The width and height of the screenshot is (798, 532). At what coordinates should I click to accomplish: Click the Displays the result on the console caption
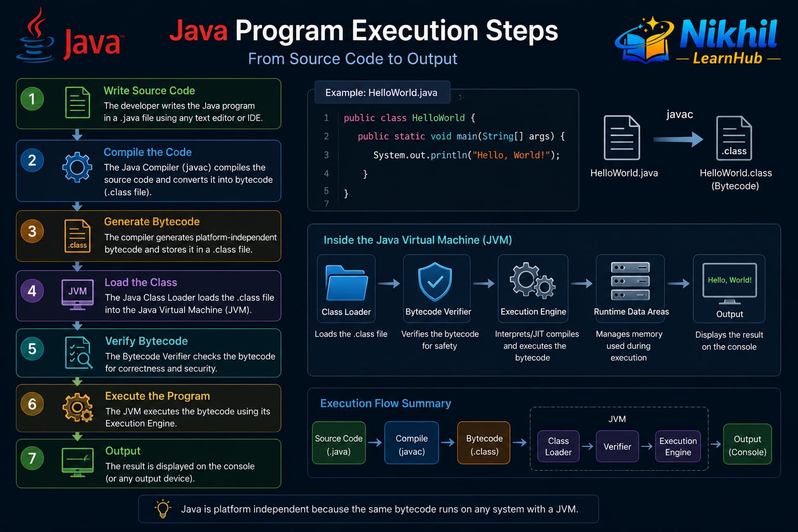729,341
